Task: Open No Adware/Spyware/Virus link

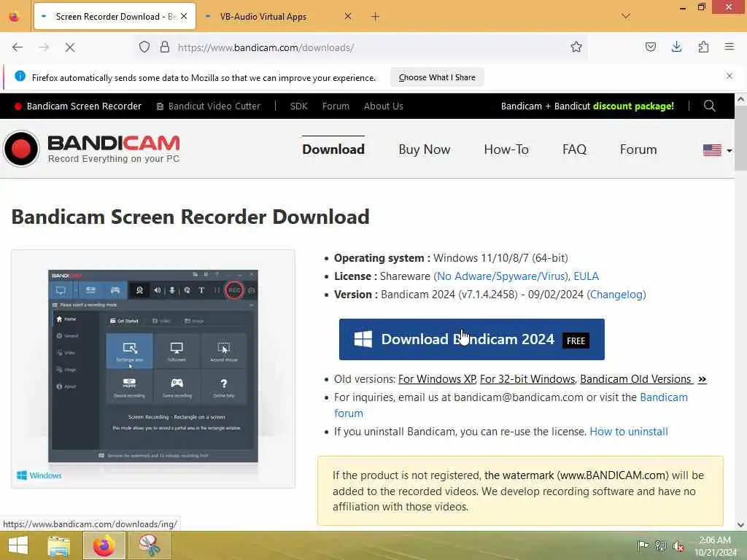Action: click(x=500, y=276)
